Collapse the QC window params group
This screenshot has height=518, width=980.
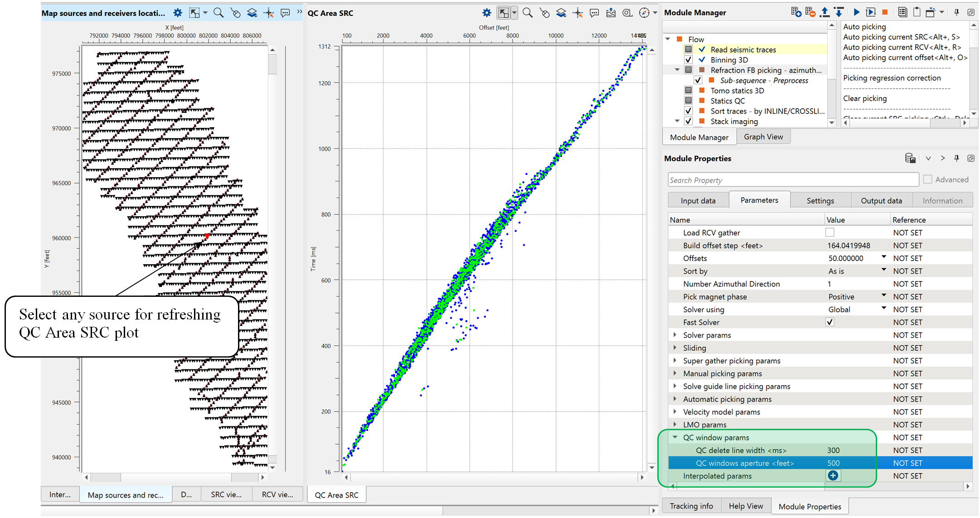675,437
